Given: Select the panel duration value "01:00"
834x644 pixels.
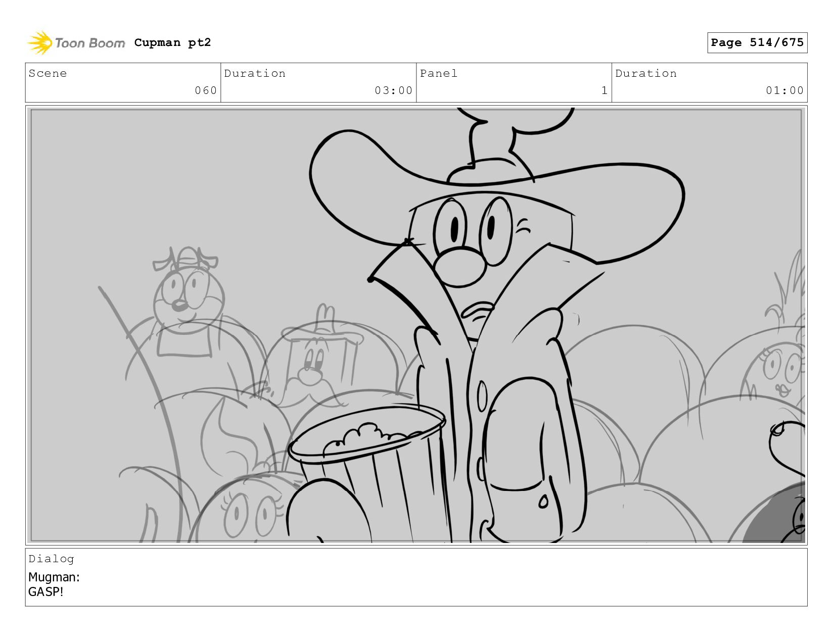Looking at the screenshot, I should [784, 90].
